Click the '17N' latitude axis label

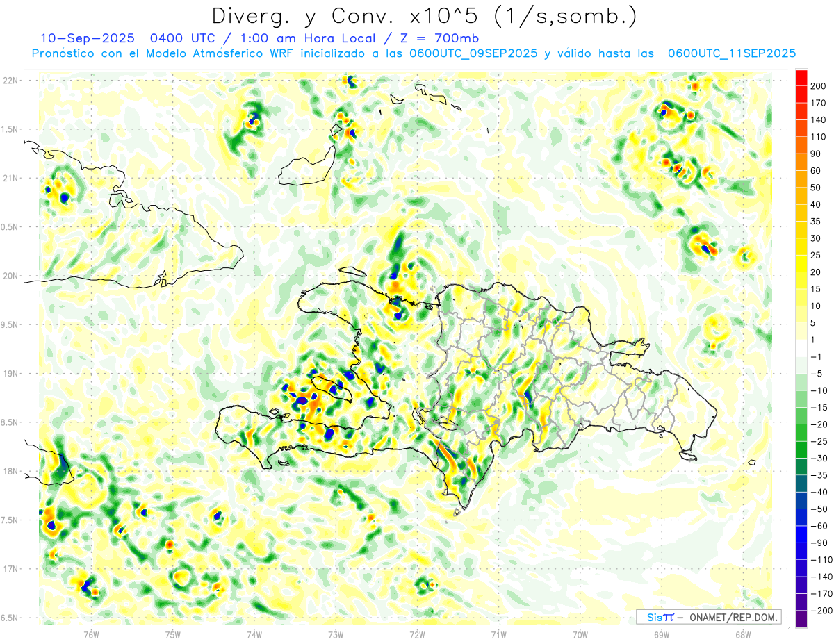coord(10,570)
